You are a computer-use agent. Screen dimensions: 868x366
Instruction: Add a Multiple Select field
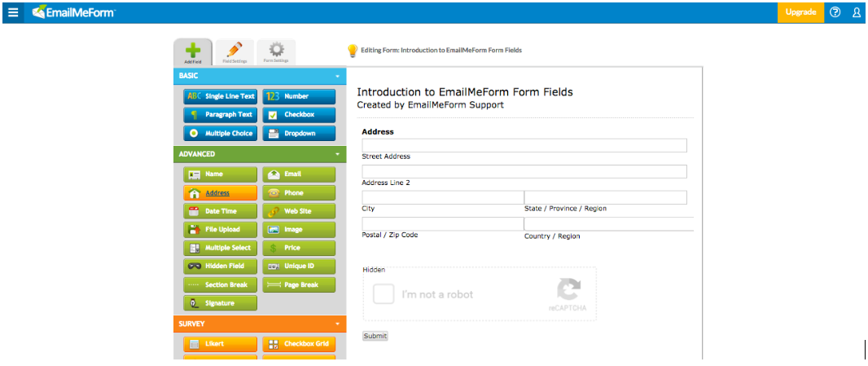221,248
